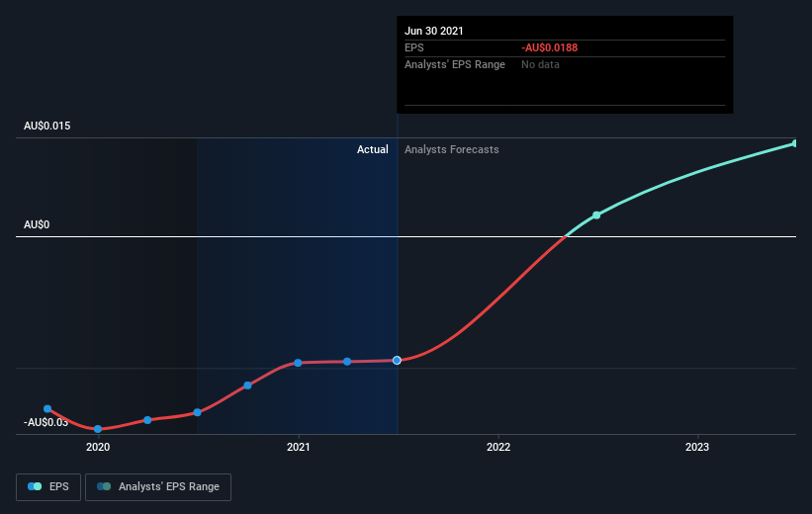Viewport: 812px width, 514px height.
Task: Select the EPS data point at mid-2020
Action: (197, 412)
